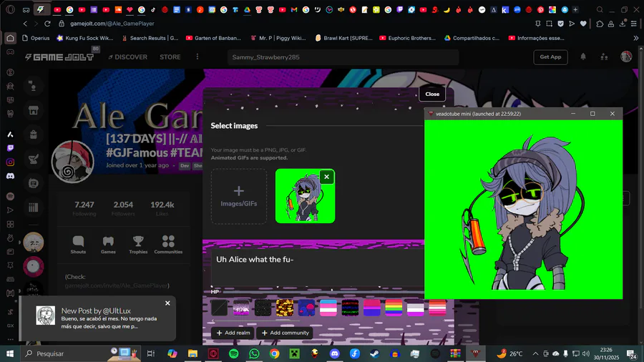
Task: Select the bisexual flag background swatch
Action: (371, 308)
